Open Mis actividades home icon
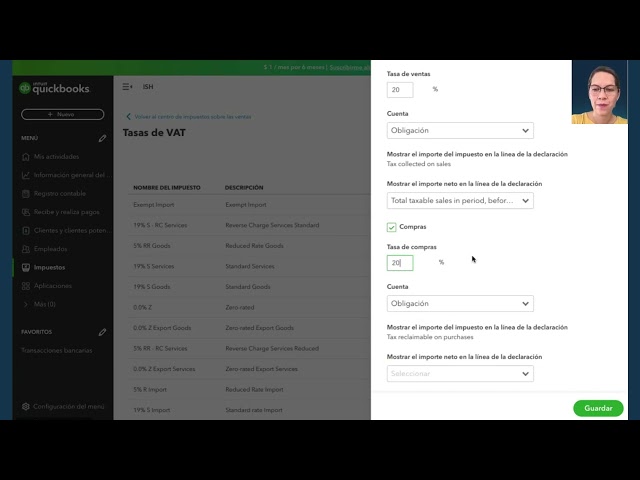 (x=26, y=157)
